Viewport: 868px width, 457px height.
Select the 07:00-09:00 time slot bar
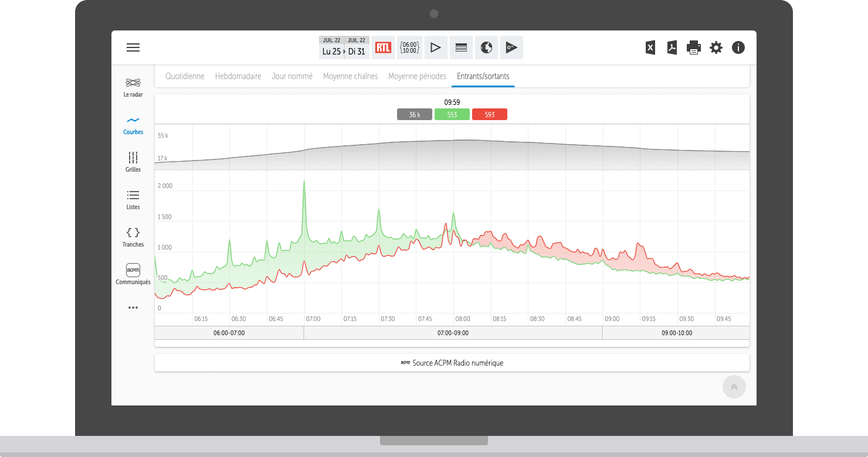pyautogui.click(x=453, y=333)
